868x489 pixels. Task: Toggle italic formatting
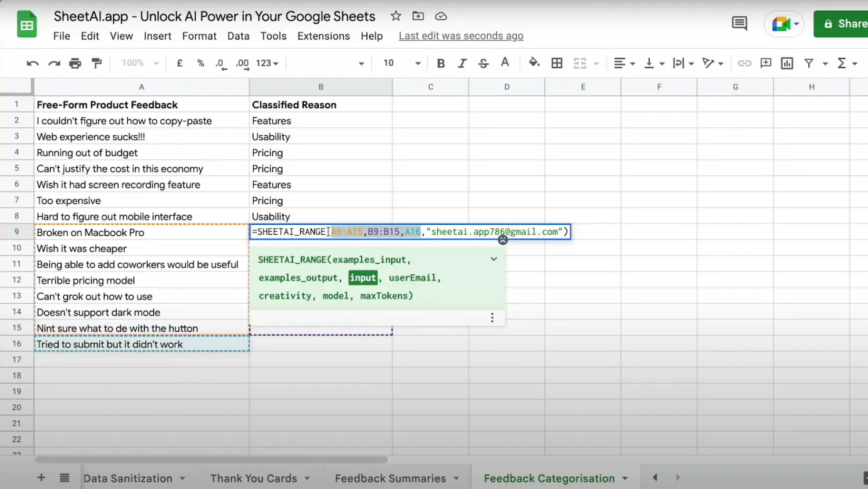462,63
